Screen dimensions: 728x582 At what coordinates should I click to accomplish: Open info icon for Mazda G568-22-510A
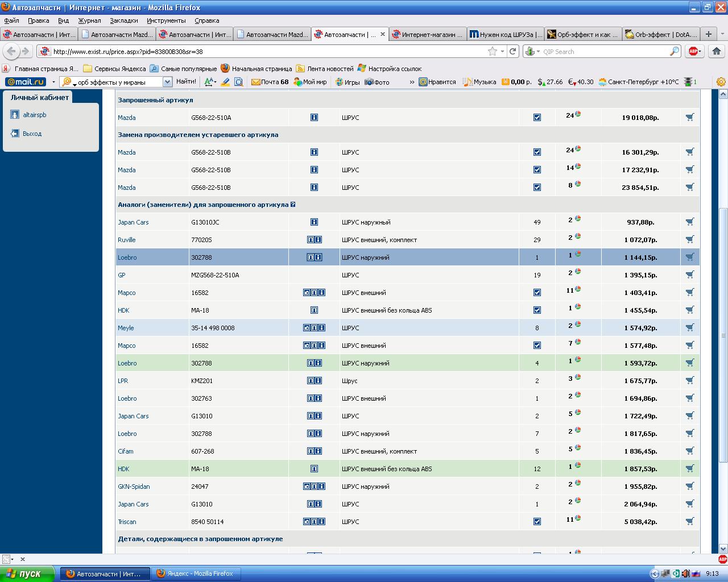[314, 118]
